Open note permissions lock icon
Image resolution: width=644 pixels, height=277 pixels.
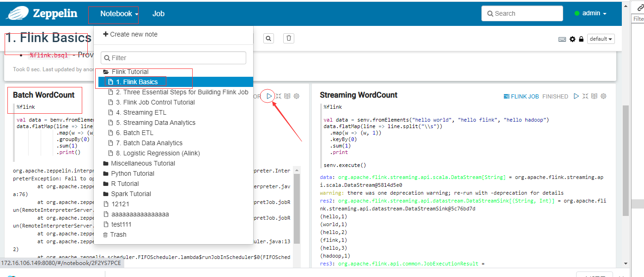coord(581,39)
